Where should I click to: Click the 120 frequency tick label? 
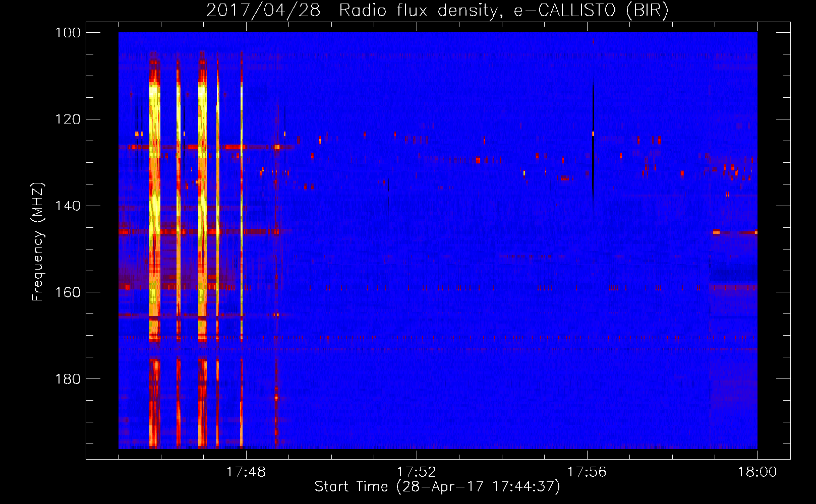pos(68,119)
